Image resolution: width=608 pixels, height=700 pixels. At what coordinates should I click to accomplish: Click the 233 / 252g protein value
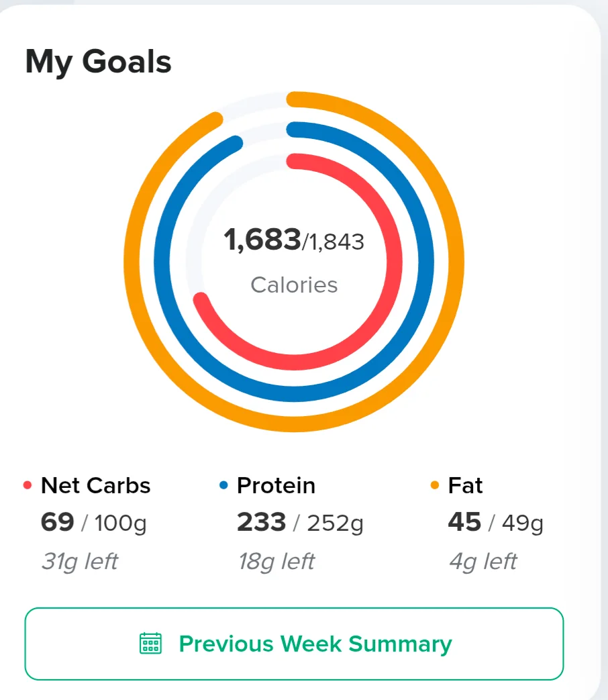(300, 522)
